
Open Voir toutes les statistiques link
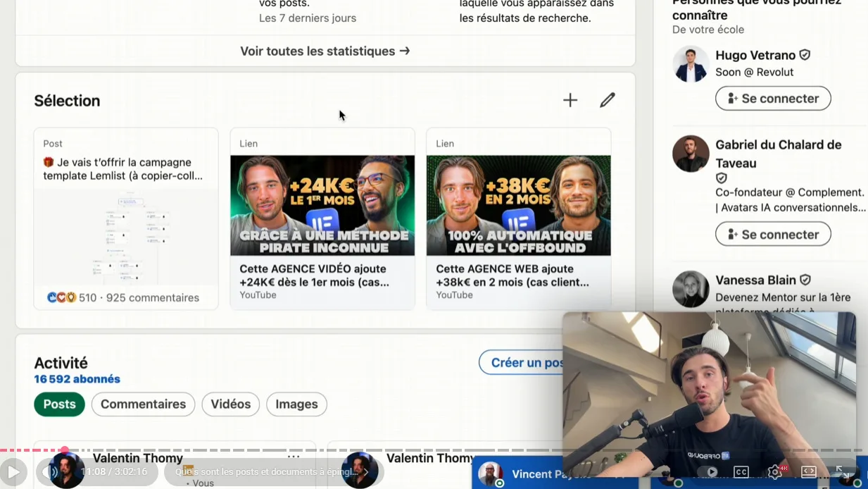click(x=325, y=51)
